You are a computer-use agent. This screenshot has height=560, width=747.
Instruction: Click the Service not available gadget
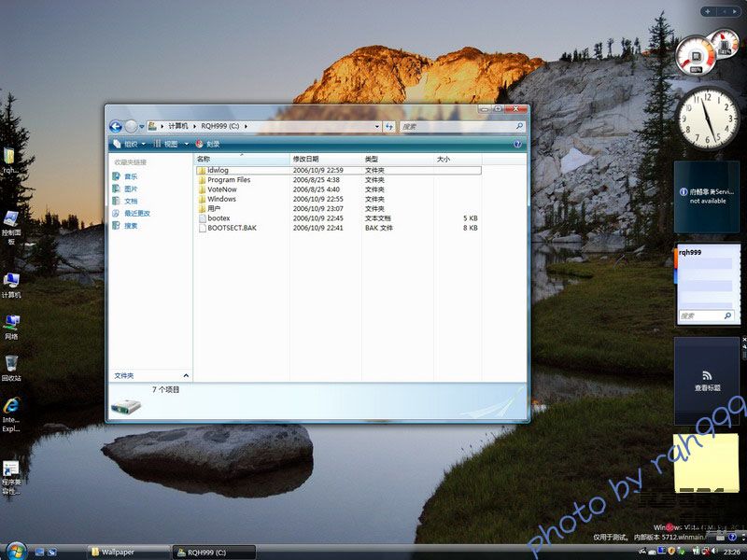(x=707, y=196)
